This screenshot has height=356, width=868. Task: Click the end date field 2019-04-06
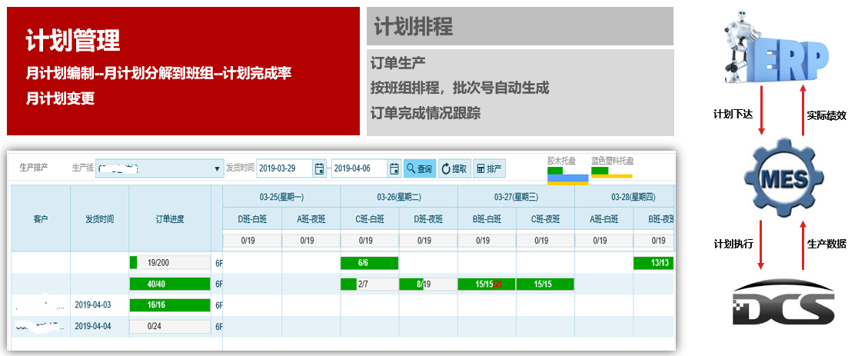358,168
